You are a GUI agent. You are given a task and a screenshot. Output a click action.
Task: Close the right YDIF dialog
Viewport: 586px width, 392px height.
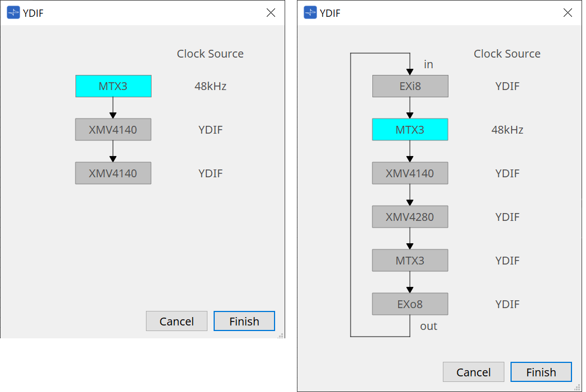pyautogui.click(x=568, y=13)
